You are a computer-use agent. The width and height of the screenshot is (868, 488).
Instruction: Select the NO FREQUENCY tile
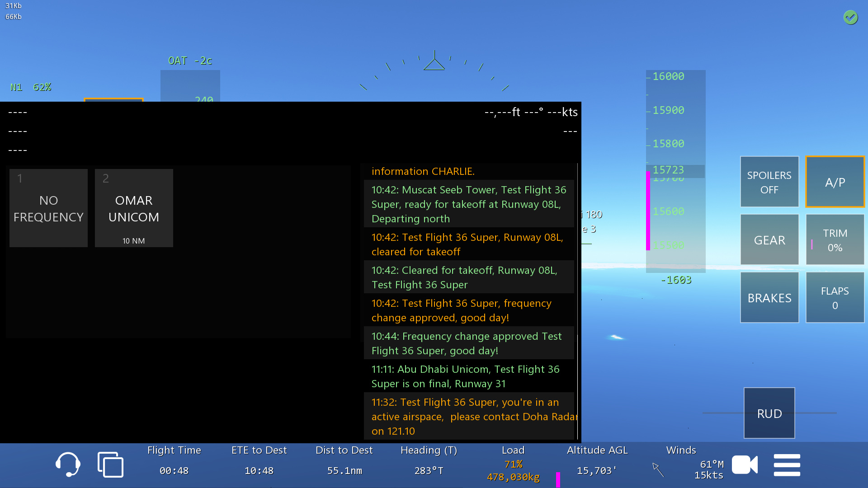tap(48, 208)
